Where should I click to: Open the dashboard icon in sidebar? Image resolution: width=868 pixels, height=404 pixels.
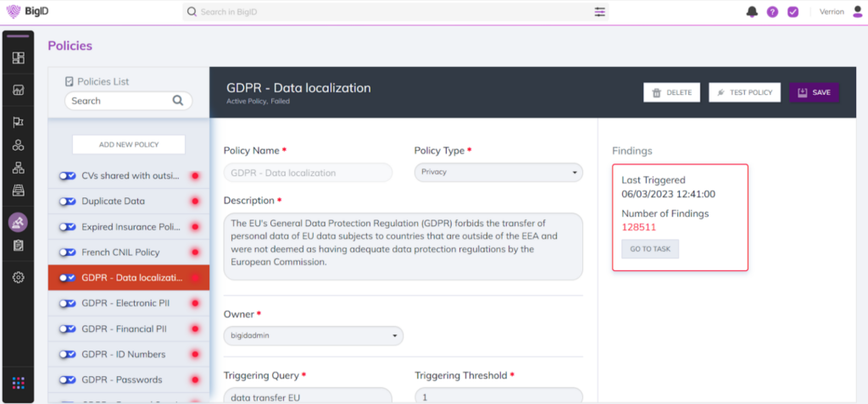[19, 58]
